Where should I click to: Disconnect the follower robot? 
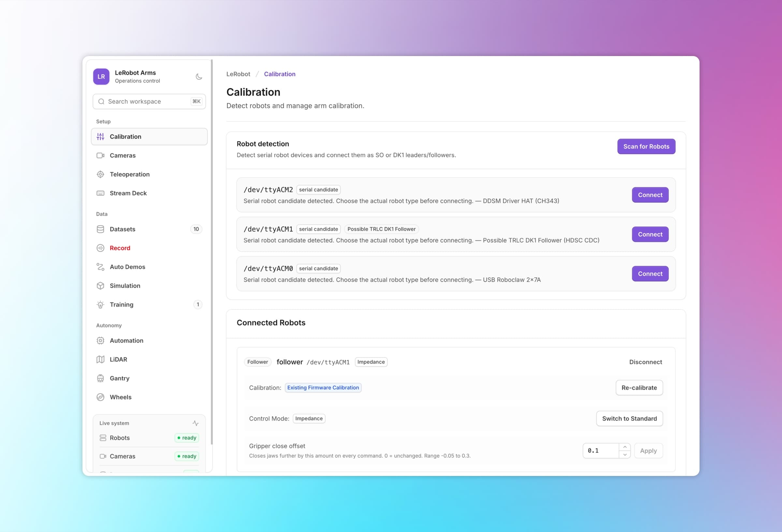coord(645,362)
